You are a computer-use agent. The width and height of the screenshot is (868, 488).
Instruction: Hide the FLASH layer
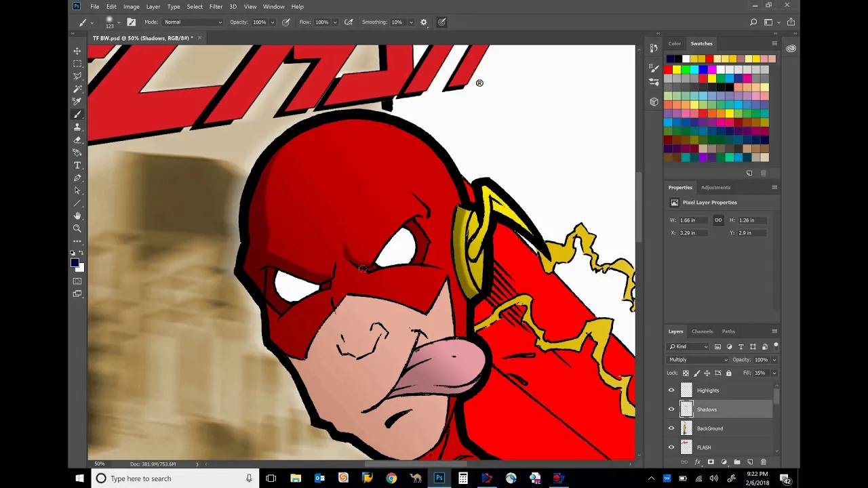click(x=671, y=447)
